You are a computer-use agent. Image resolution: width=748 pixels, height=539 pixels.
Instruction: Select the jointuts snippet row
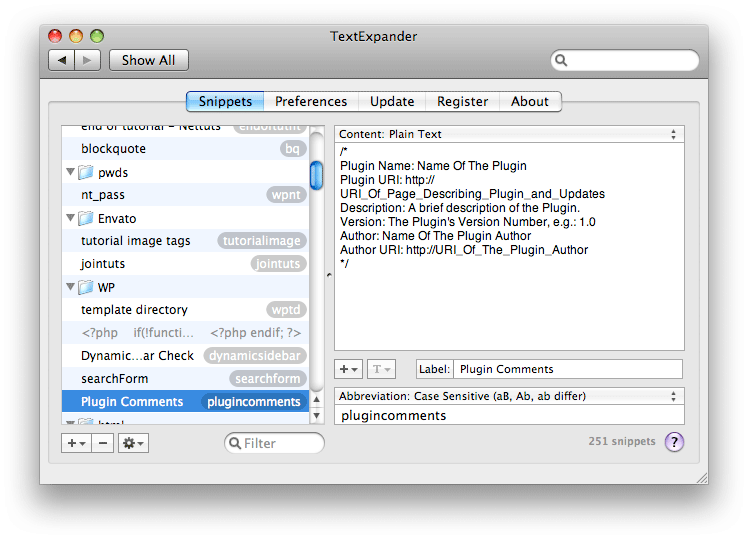click(186, 264)
